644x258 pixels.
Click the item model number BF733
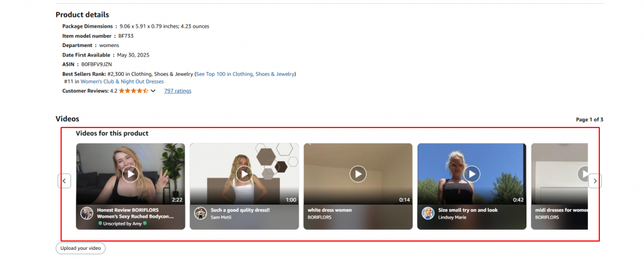click(126, 36)
